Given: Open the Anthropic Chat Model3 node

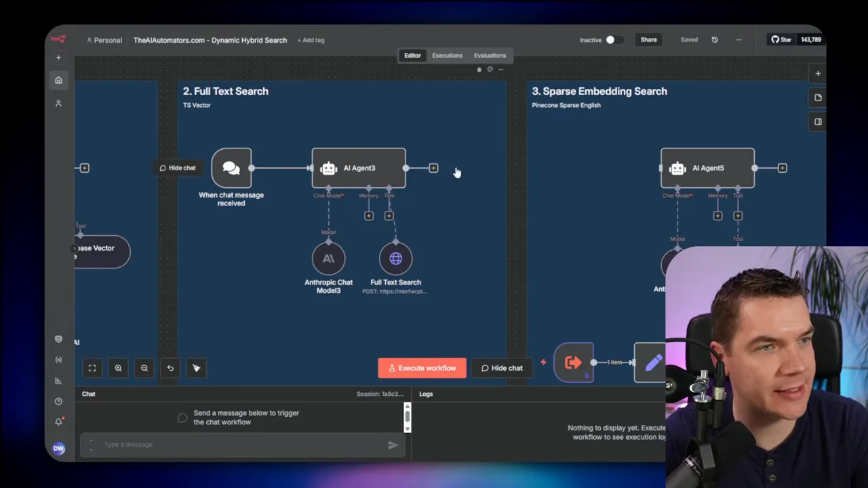Looking at the screenshot, I should [328, 259].
